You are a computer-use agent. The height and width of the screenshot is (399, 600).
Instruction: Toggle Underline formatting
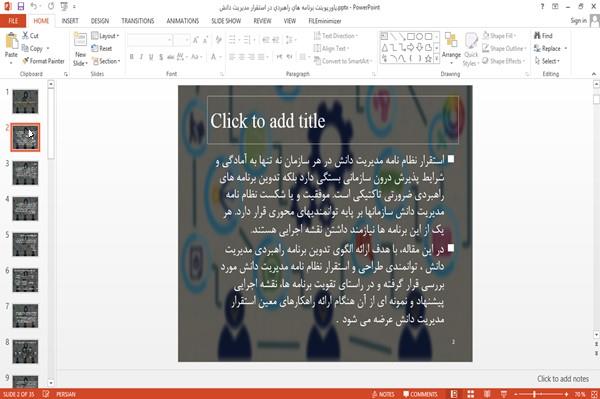pos(151,57)
